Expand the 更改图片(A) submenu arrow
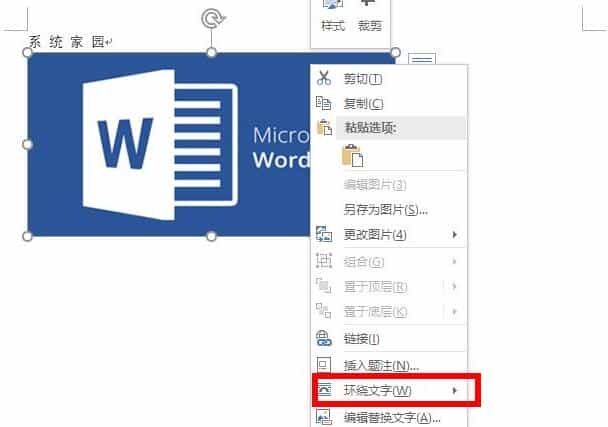Viewport: 608px width, 427px height. pos(455,235)
